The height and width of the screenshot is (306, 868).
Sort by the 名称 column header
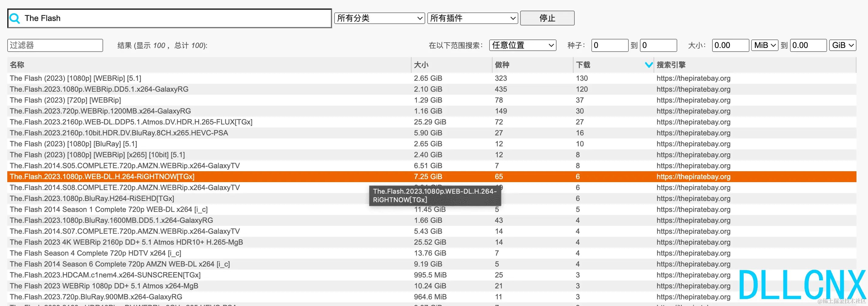coord(209,65)
